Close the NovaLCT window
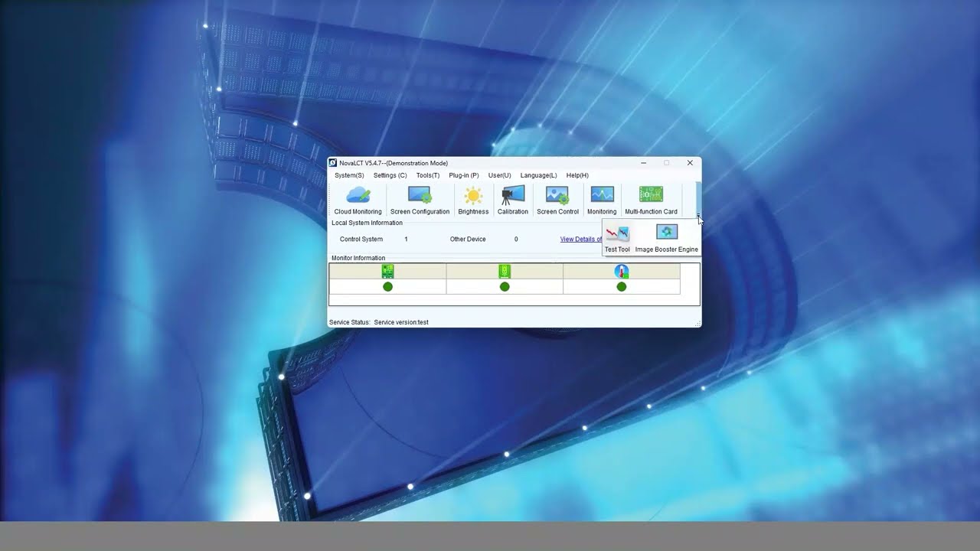The height and width of the screenshot is (551, 980). pyautogui.click(x=690, y=163)
